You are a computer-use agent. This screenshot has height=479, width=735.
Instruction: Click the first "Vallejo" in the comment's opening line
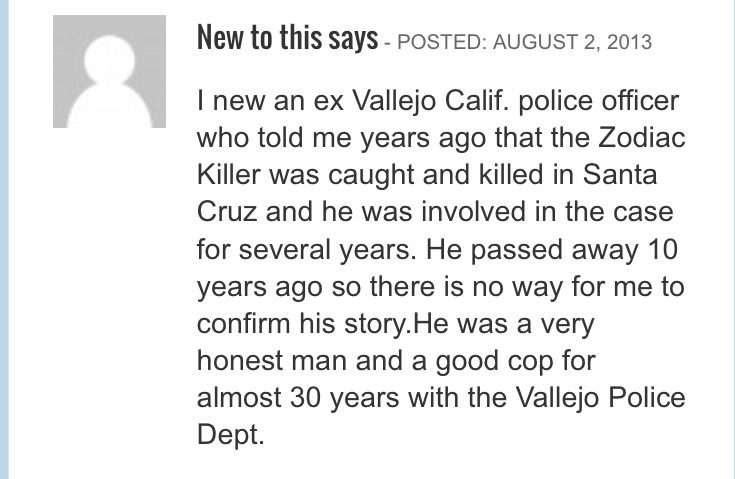394,101
